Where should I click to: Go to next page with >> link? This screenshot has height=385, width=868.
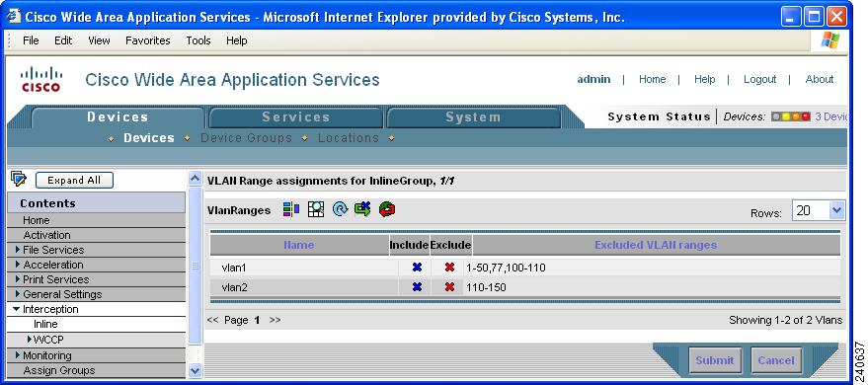coord(275,320)
